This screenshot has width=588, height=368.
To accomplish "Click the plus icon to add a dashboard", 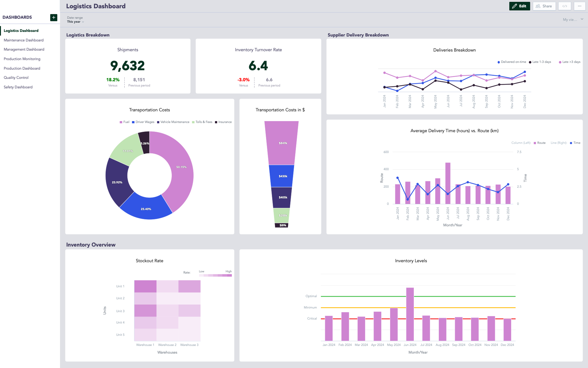I will [54, 17].
